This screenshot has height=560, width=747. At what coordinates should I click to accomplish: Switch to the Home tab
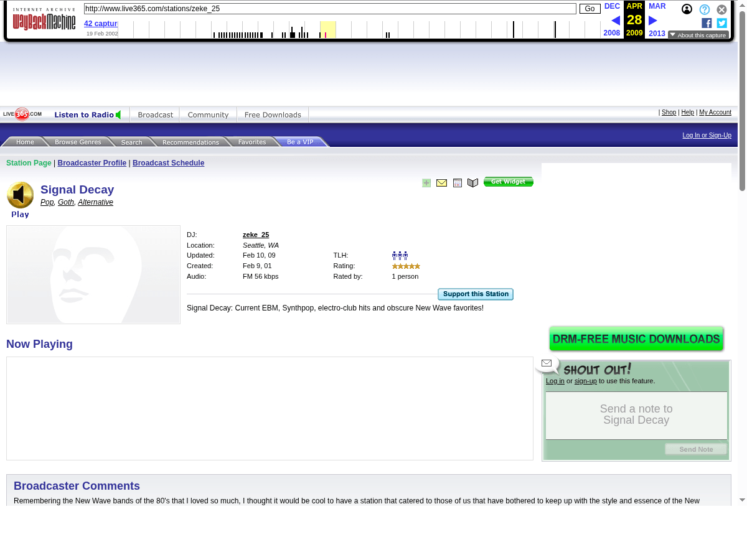(25, 142)
